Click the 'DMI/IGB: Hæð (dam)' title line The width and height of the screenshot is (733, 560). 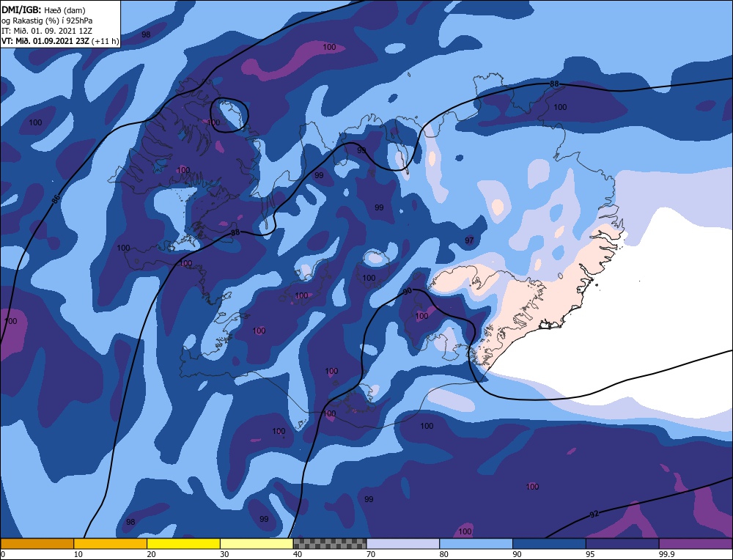[x=43, y=10]
